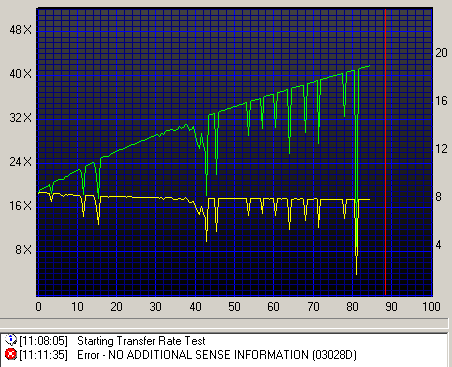Click the yellow rotation speed curve's end point
Screen dimensions: 452x367
[369, 199]
